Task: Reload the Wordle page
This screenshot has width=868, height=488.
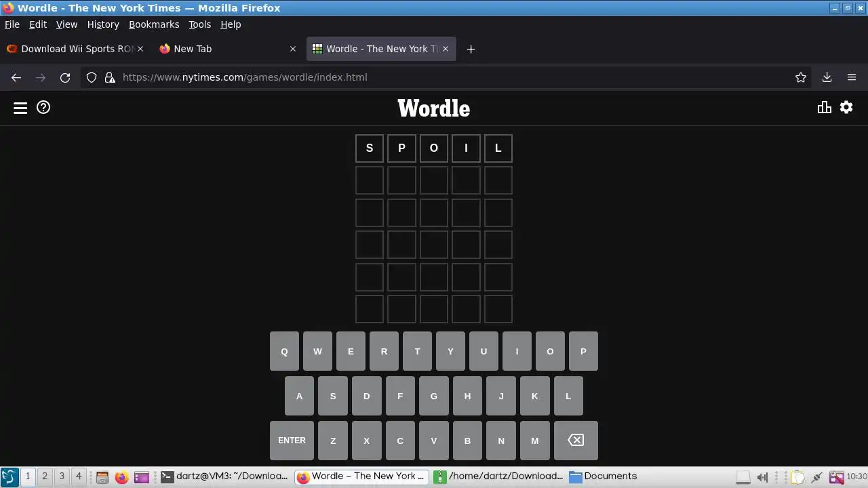Action: pyautogui.click(x=65, y=77)
